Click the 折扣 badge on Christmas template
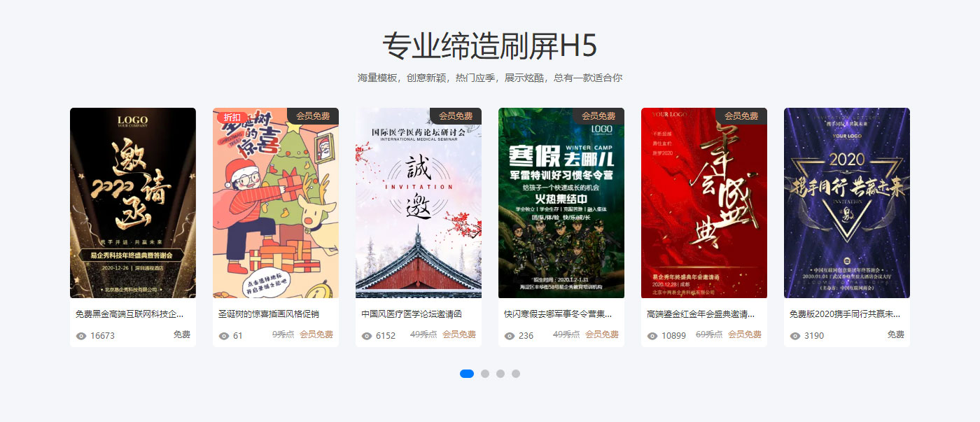This screenshot has width=980, height=422. (232, 117)
